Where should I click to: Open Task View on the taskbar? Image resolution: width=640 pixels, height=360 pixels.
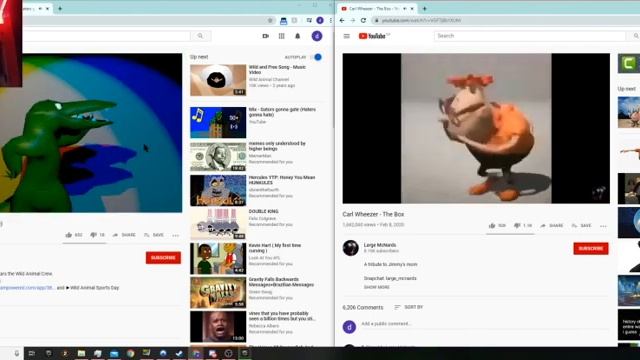point(32,353)
